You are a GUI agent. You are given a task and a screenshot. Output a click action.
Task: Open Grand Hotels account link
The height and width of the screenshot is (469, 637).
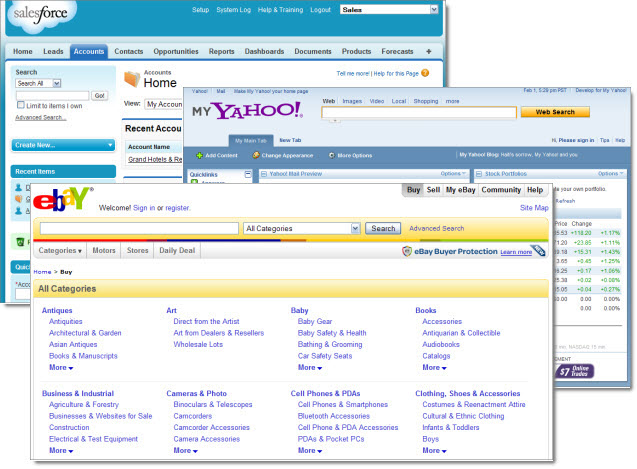(155, 159)
